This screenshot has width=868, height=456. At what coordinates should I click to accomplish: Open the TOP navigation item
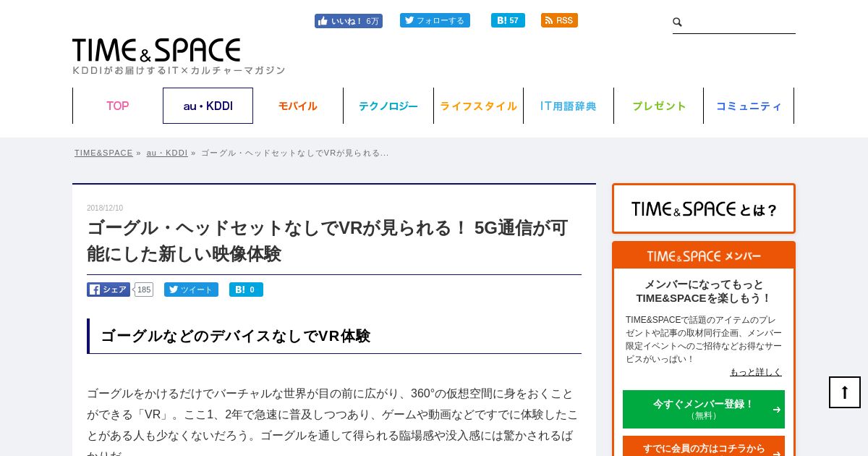point(118,106)
